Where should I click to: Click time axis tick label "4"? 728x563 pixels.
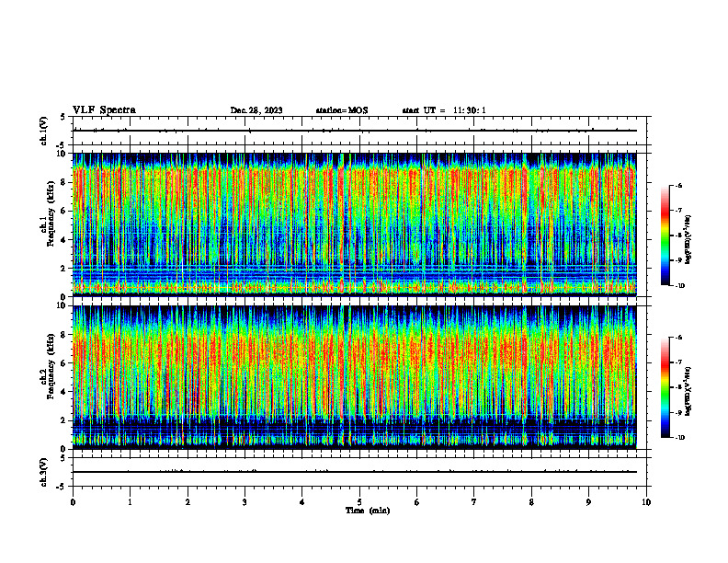coord(302,502)
